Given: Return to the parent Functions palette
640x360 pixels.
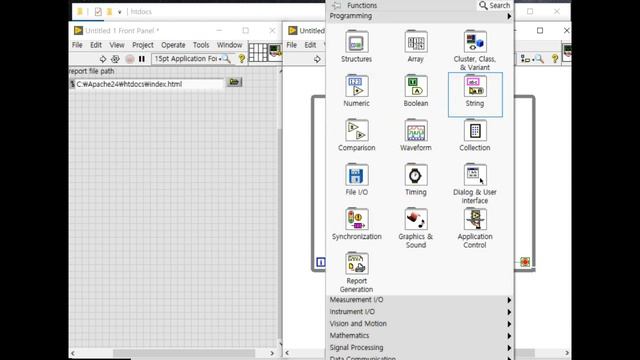Looking at the screenshot, I should coord(336,5).
